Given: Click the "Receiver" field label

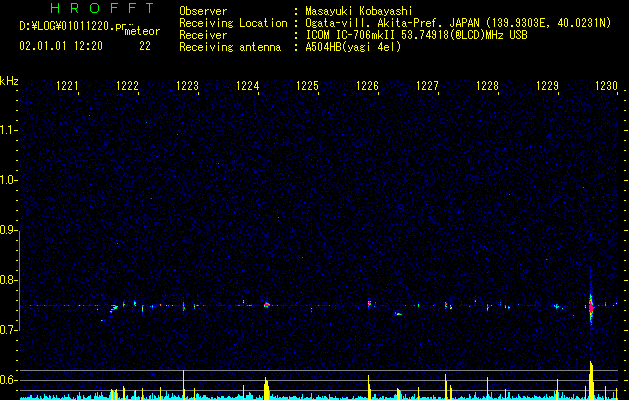Looking at the screenshot, I should [x=203, y=35].
